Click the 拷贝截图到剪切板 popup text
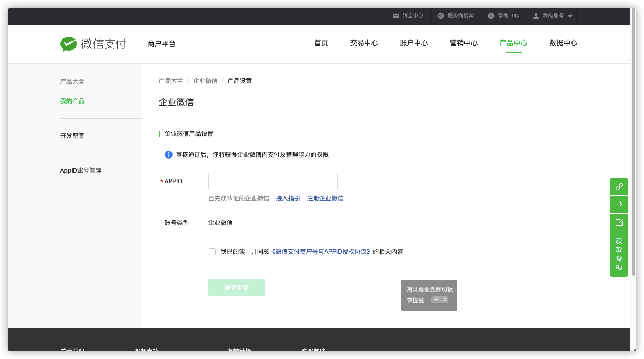The height and width of the screenshot is (359, 644). pos(429,289)
